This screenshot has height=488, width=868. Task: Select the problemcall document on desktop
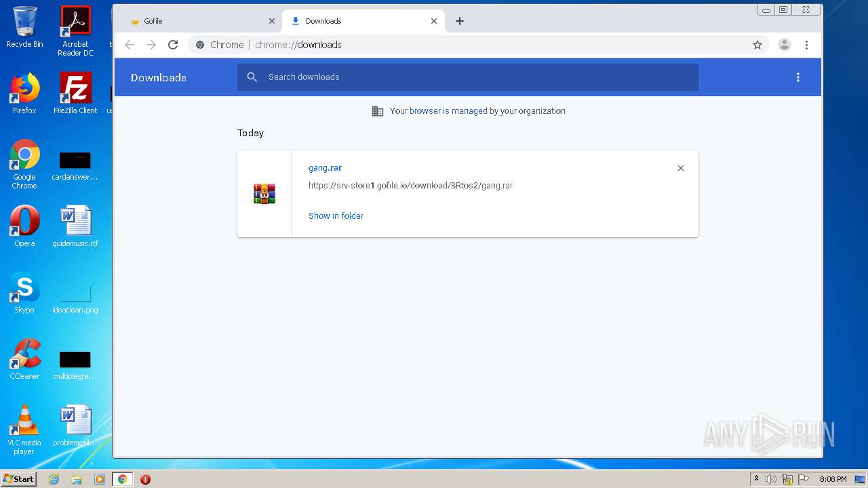(75, 426)
